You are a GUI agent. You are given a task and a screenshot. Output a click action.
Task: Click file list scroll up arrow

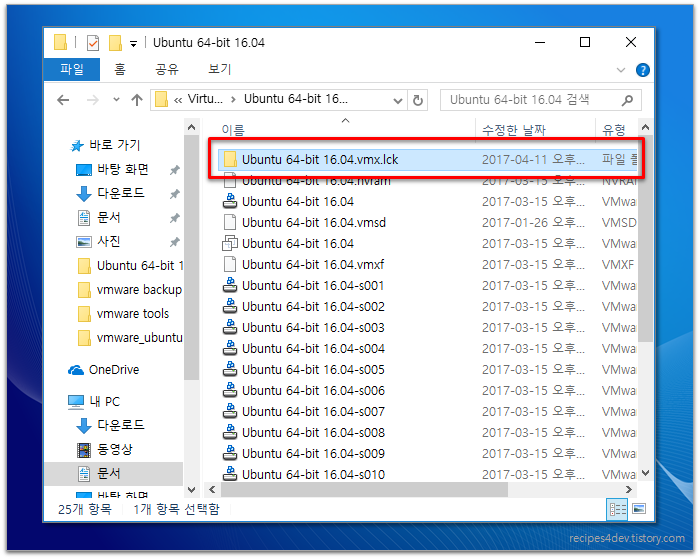645,127
